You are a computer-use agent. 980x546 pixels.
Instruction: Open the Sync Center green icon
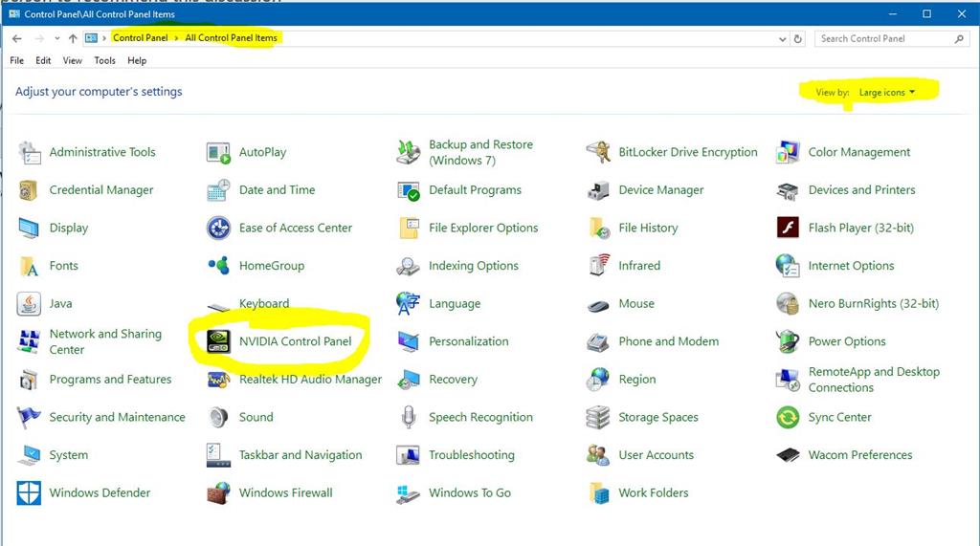788,417
